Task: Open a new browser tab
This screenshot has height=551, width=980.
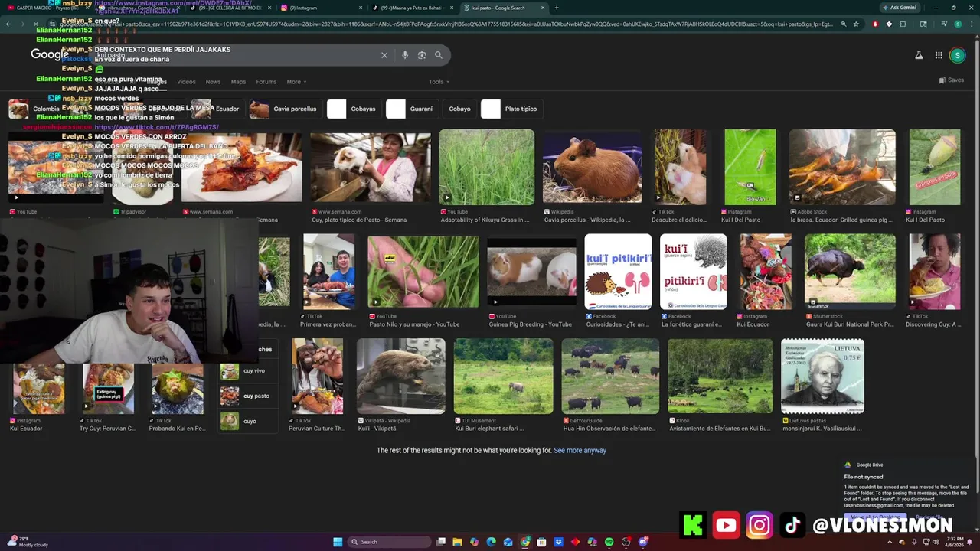Action: pos(557,8)
